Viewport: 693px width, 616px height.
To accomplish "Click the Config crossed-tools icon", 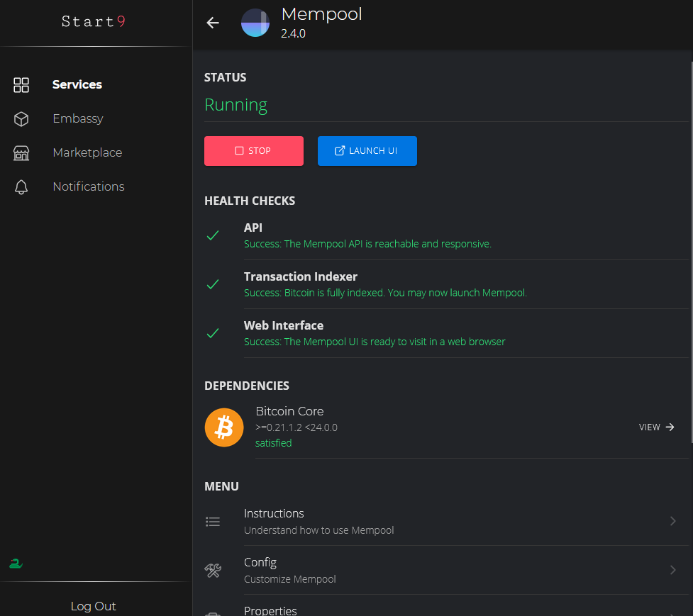I will (x=213, y=570).
